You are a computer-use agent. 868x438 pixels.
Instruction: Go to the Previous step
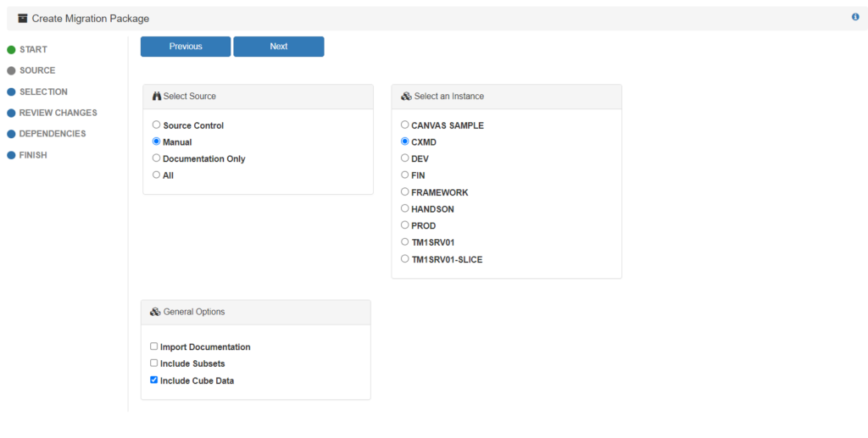pyautogui.click(x=186, y=47)
